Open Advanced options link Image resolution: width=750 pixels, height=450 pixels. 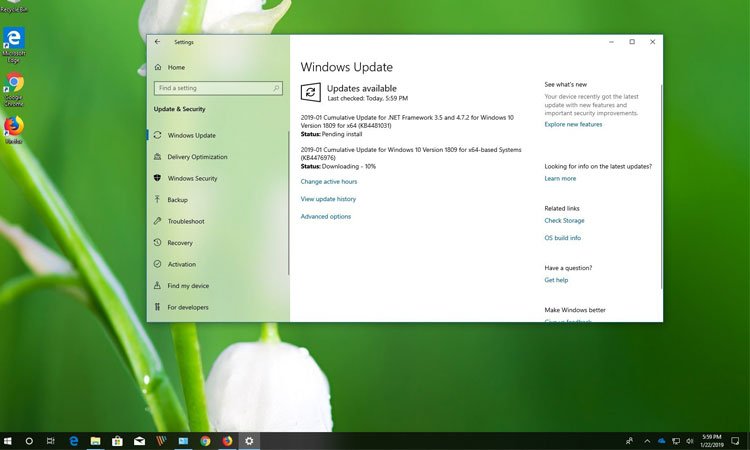[325, 216]
